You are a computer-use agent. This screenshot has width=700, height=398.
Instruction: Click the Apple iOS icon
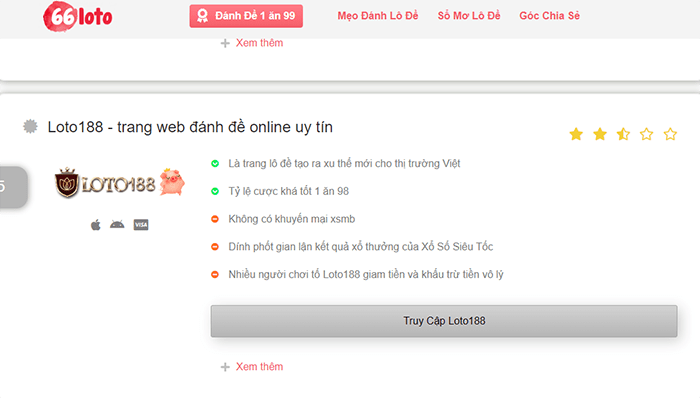[x=96, y=225]
